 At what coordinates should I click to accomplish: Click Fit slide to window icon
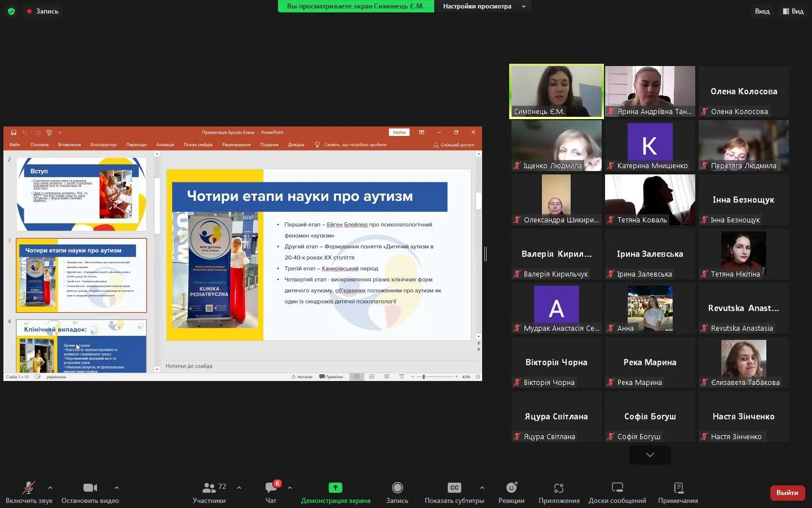point(478,376)
